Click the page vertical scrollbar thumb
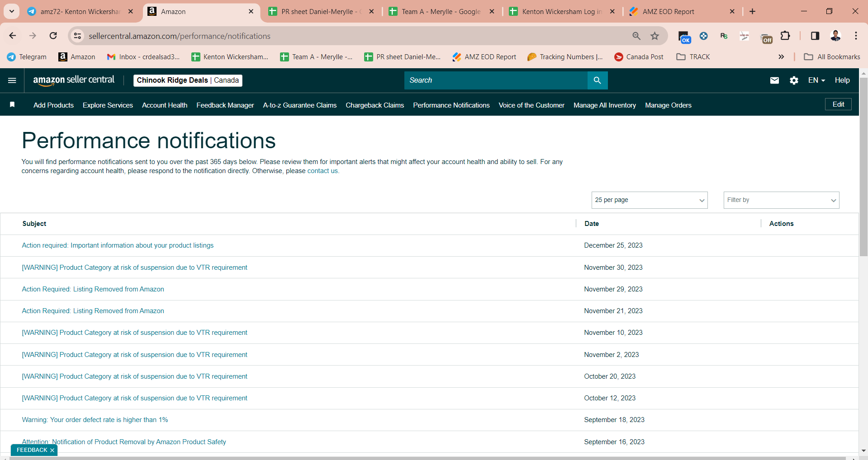868x460 pixels. 863,167
